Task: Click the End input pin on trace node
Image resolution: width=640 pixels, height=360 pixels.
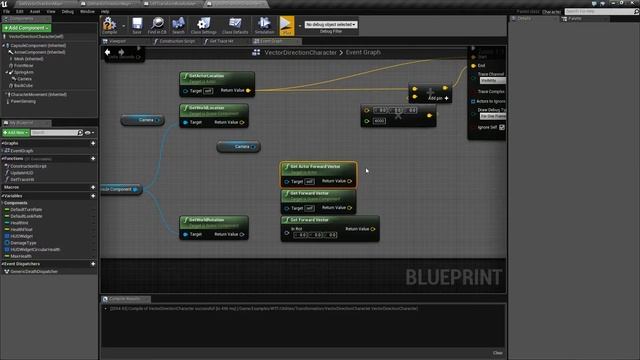Action: [x=473, y=66]
